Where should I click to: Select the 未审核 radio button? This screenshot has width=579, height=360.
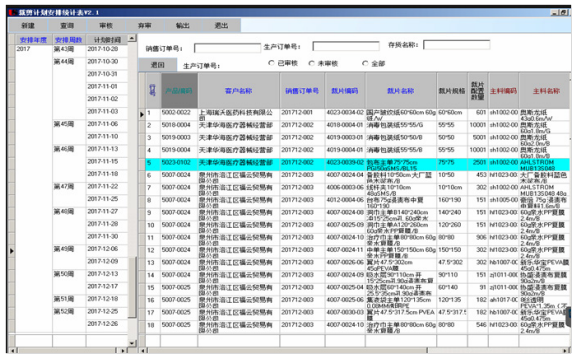tap(312, 64)
